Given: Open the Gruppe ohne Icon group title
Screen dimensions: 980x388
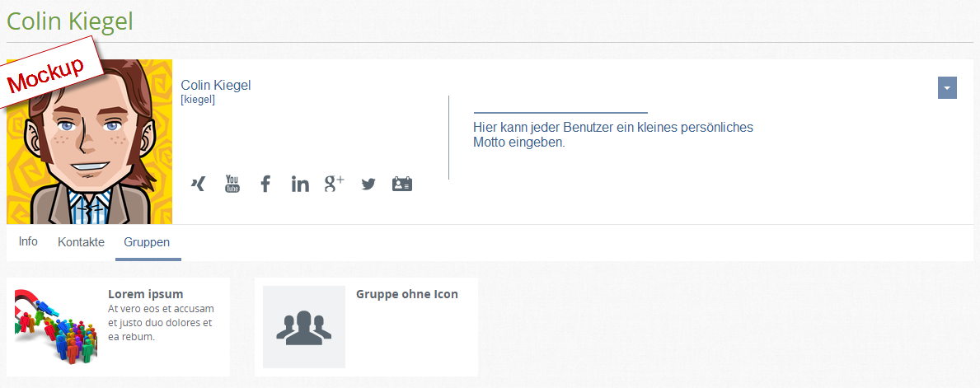Looking at the screenshot, I should click(407, 294).
